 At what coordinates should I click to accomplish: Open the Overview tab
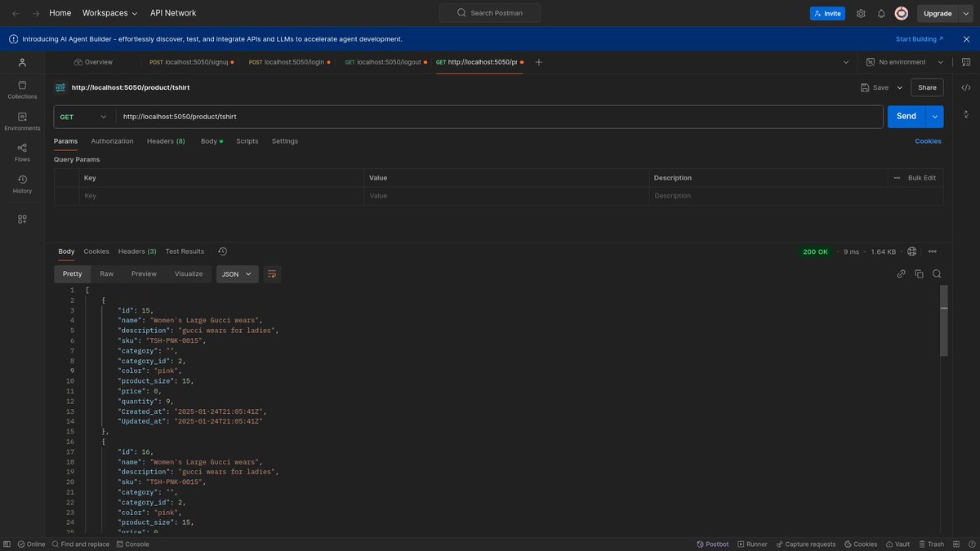93,62
